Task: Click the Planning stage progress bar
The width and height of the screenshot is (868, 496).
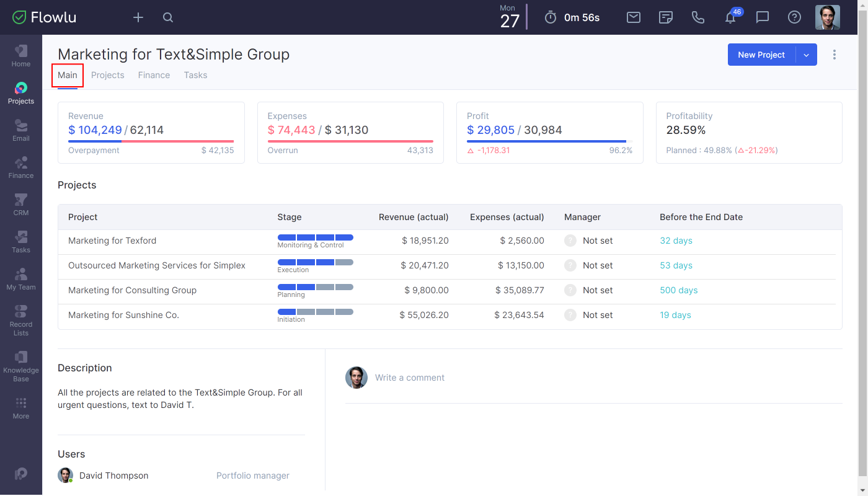Action: coord(316,287)
